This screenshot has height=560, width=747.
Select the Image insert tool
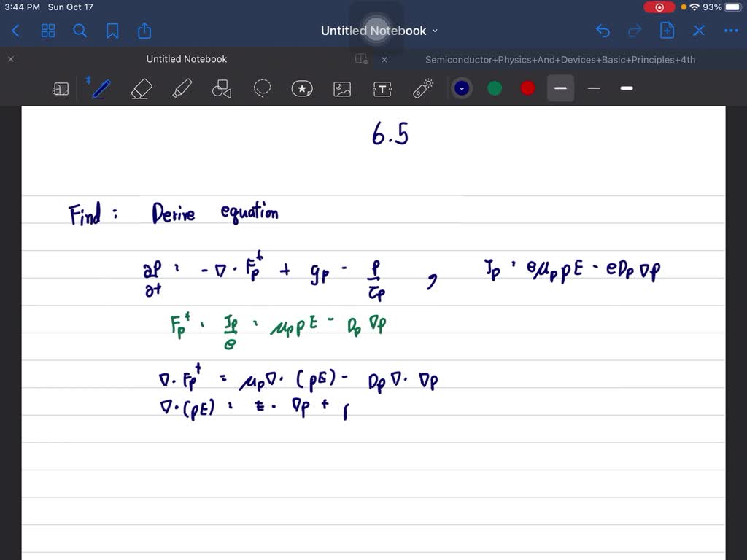(x=341, y=89)
